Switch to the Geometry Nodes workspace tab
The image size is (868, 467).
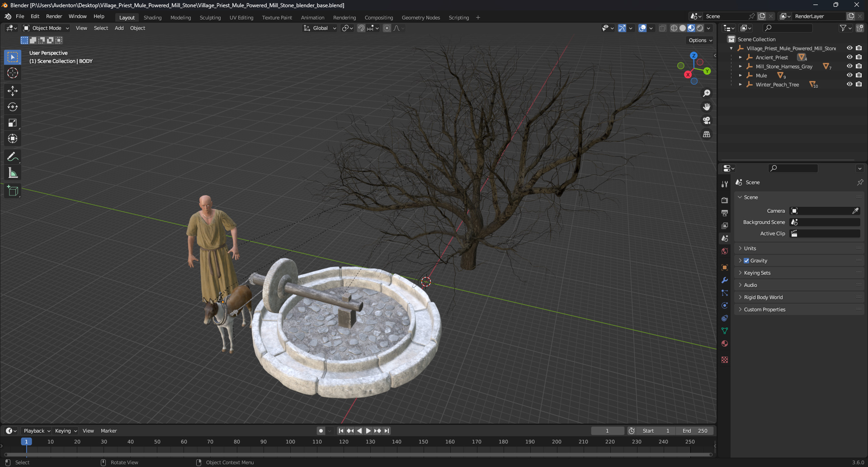click(x=420, y=18)
